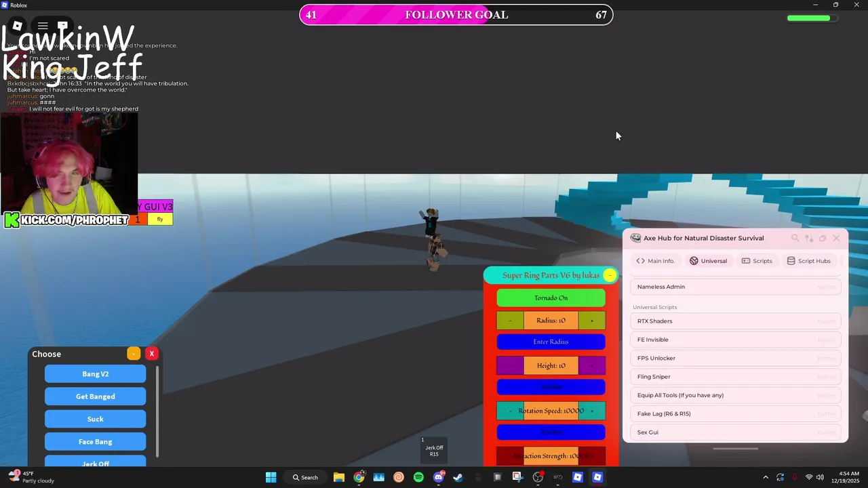The image size is (868, 488).
Task: Increase Radius with the plus button
Action: pyautogui.click(x=591, y=321)
